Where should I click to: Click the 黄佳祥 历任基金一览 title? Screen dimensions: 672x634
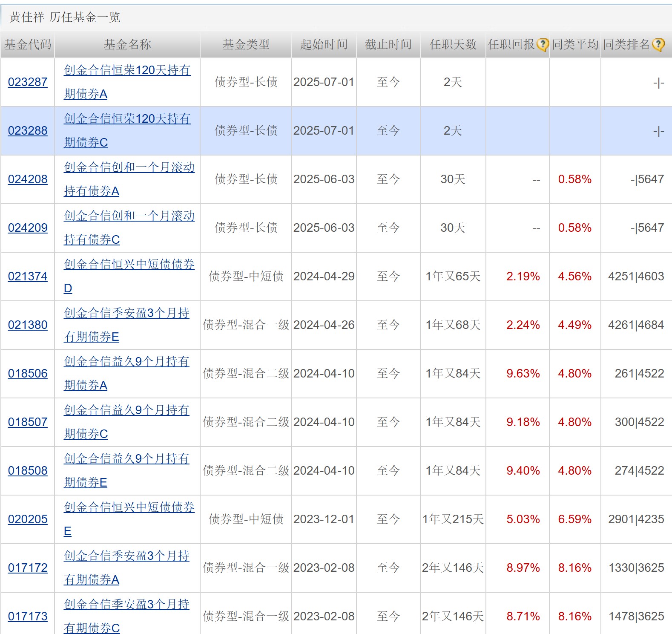(65, 17)
